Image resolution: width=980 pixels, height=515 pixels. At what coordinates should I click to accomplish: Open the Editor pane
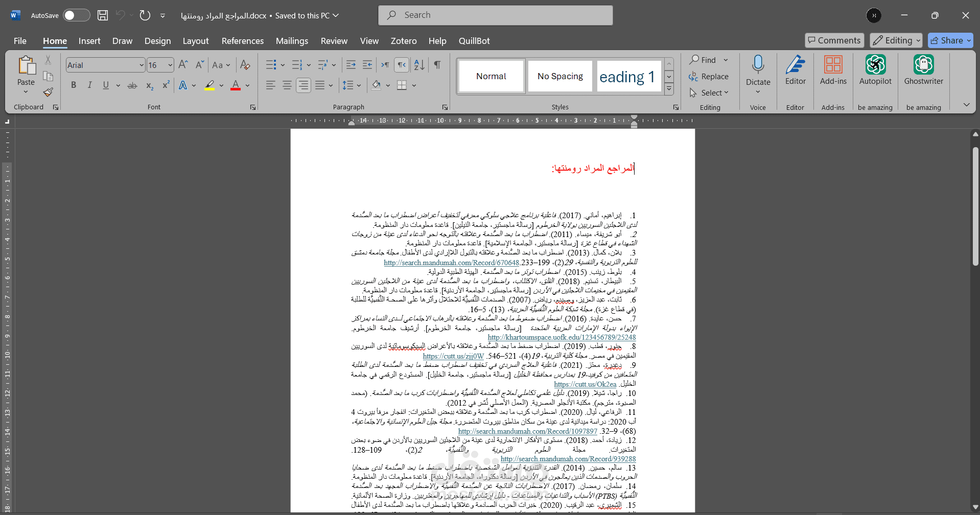click(x=796, y=71)
